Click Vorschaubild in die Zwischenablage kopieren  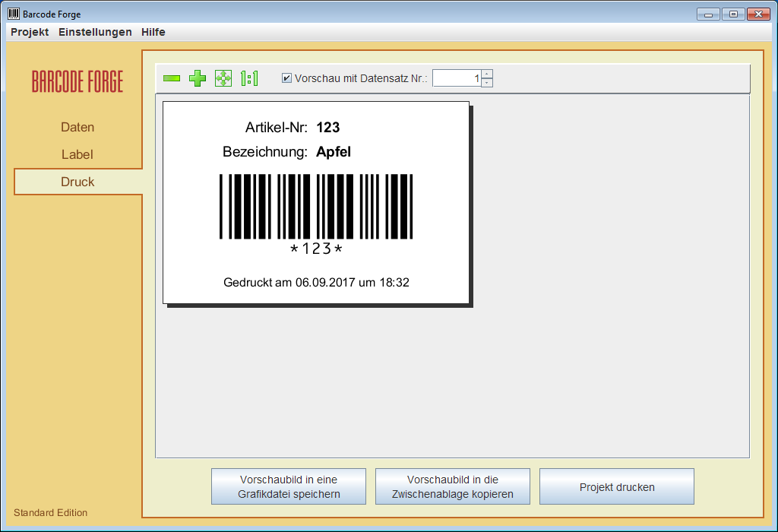coord(453,486)
